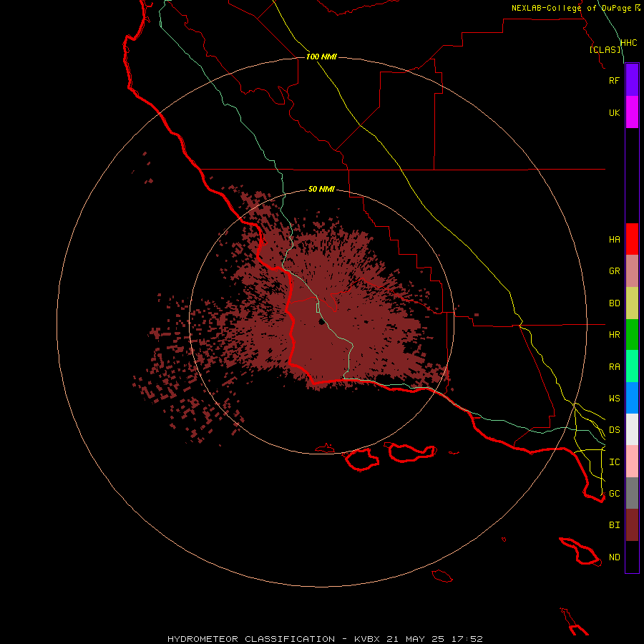
Task: Click the '100 NMI' range ring label
Action: click(x=321, y=57)
